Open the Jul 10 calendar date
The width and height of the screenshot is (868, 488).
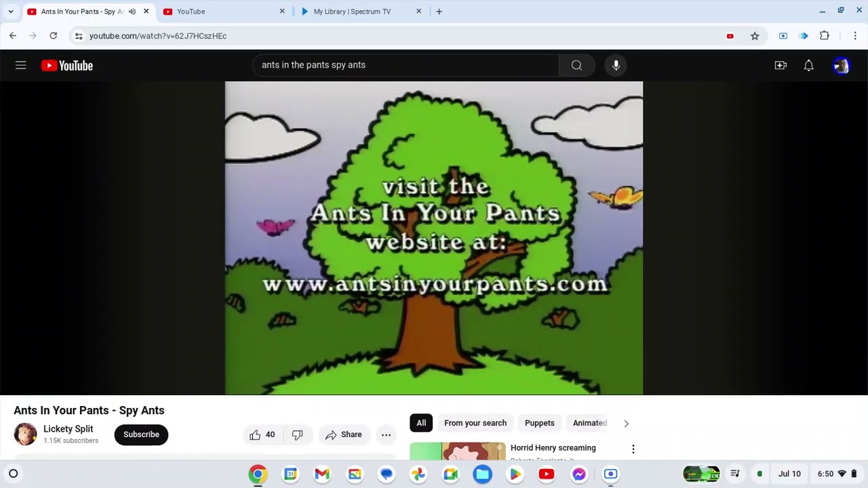[789, 474]
